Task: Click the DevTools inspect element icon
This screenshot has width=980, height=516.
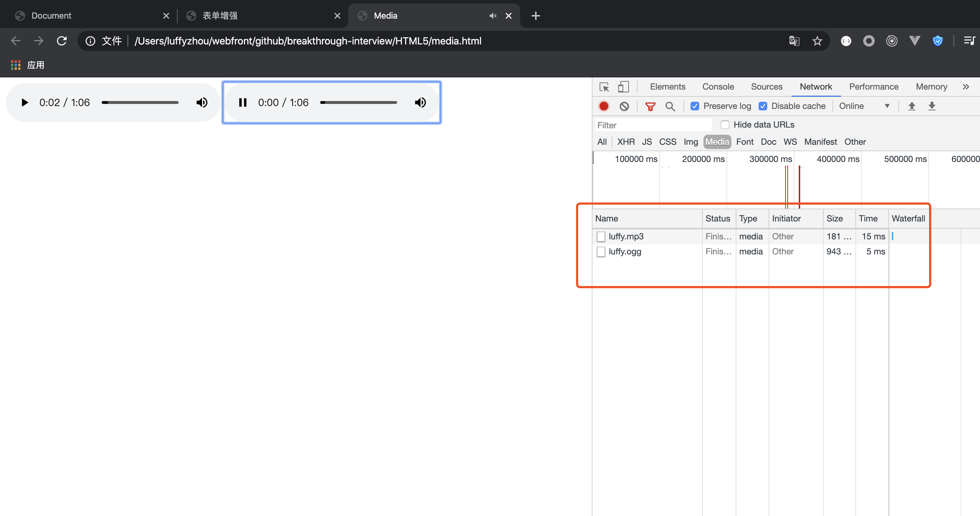Action: tap(604, 87)
